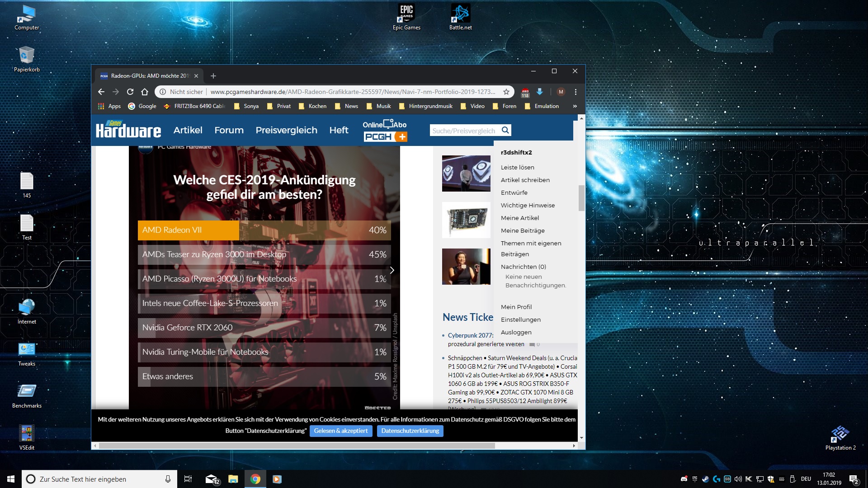Open Task View on the taskbar
868x488 pixels.
coord(188,479)
